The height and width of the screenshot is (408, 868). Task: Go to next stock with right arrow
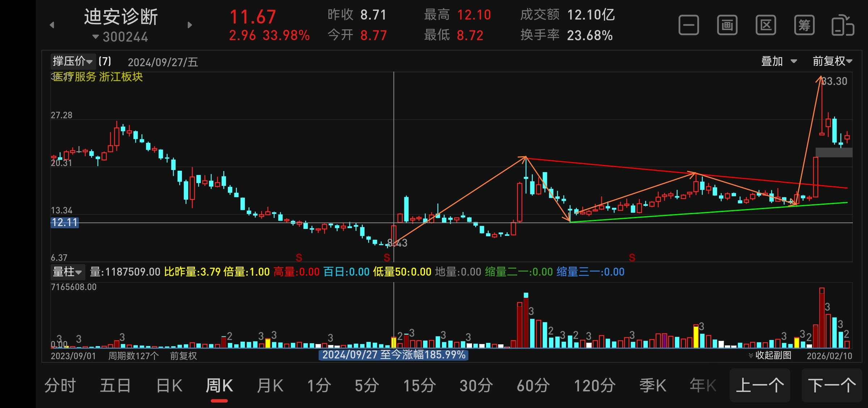pyautogui.click(x=190, y=25)
